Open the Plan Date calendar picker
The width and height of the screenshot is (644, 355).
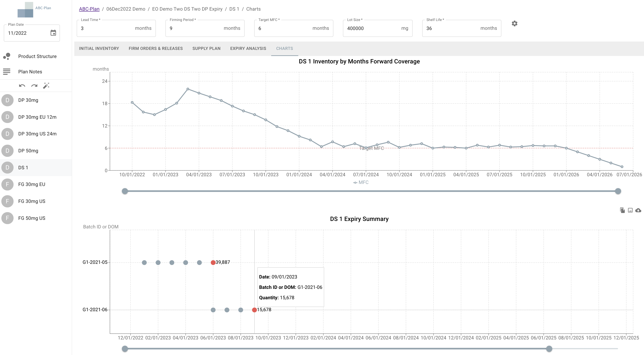[53, 33]
